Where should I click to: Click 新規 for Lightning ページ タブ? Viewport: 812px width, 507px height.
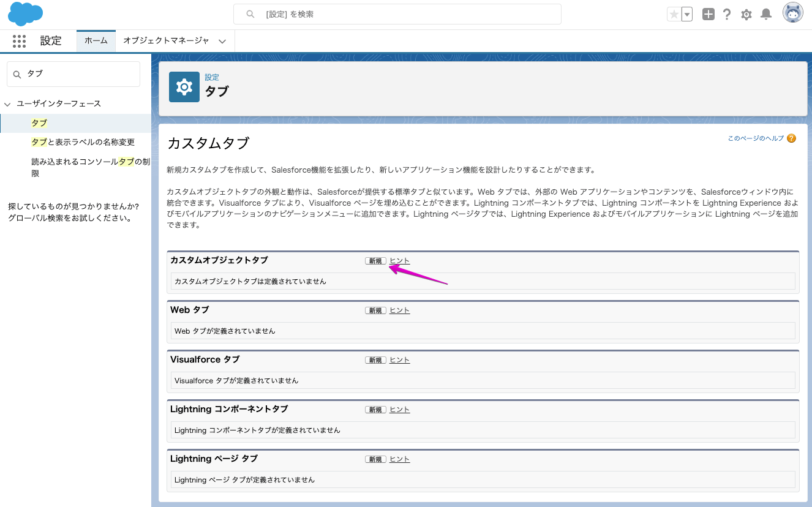[x=375, y=459]
